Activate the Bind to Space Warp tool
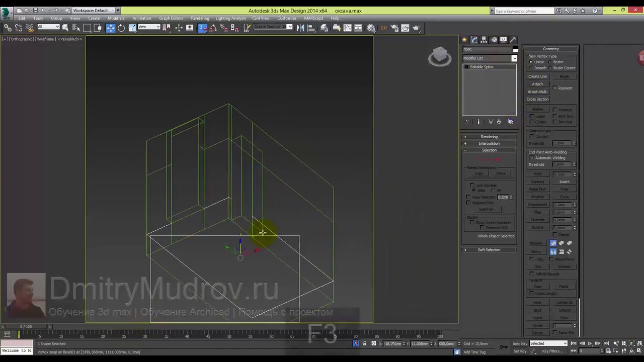Viewport: 644px width, 362px height. tap(30, 28)
